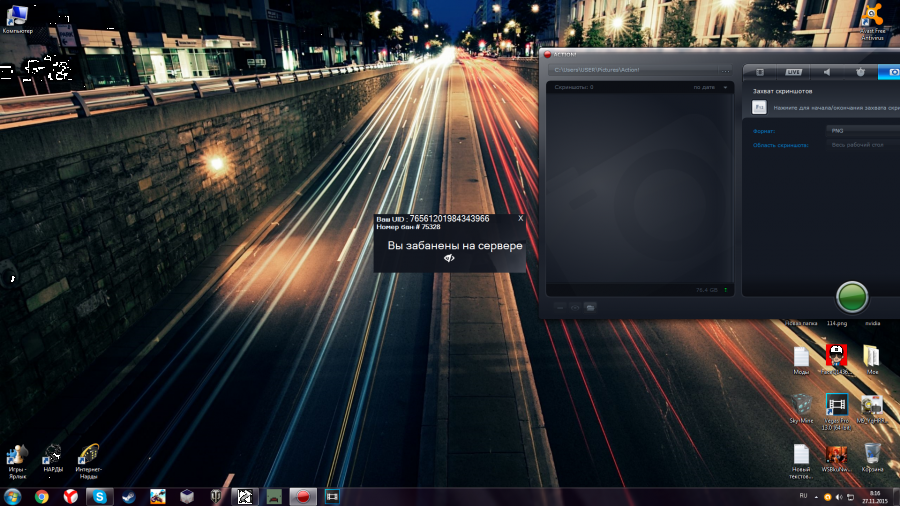Open M9_YqHRR file on desktop
The width and height of the screenshot is (900, 506).
(x=872, y=409)
